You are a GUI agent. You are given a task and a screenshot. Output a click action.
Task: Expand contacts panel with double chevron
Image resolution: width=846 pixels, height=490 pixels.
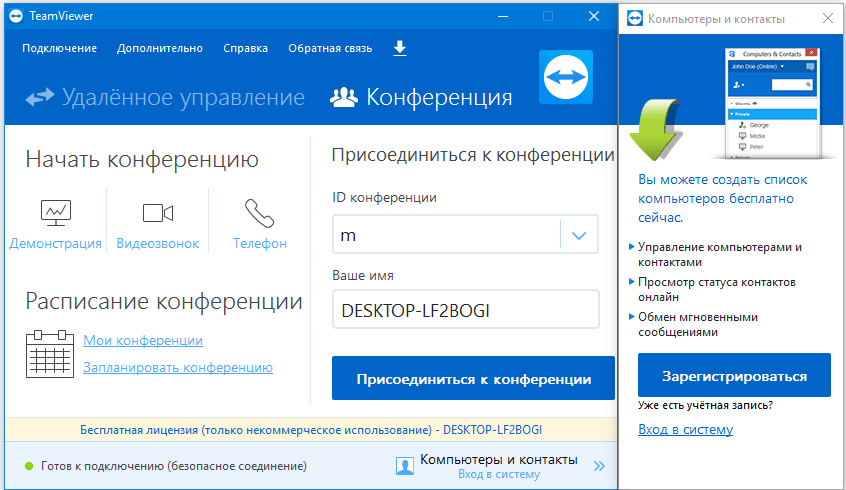599,466
